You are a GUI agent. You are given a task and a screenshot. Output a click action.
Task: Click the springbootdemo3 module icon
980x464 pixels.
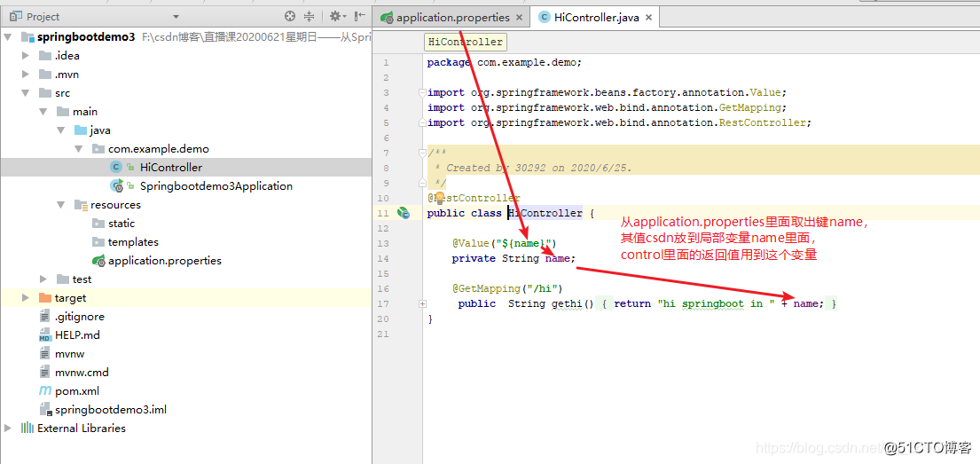click(x=27, y=37)
